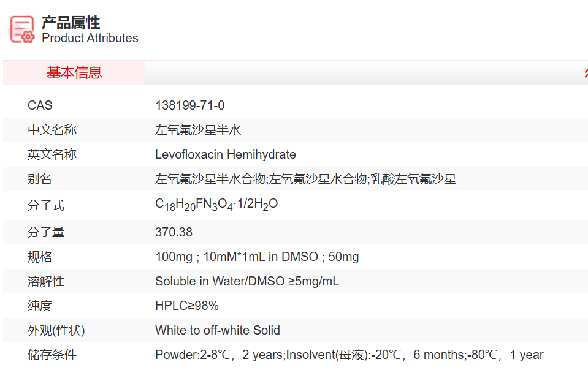This screenshot has height=378, width=588.
Task: Click the 别名 alias text row
Action: pyautogui.click(x=305, y=180)
